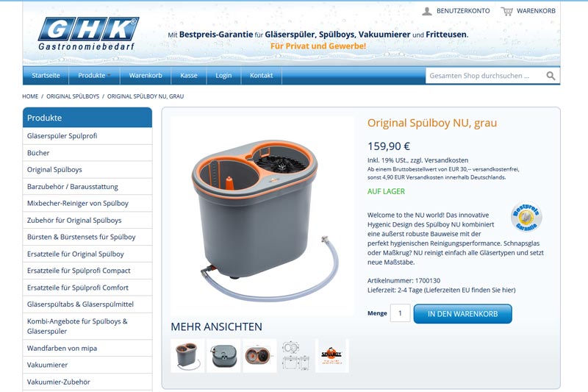Viewport: 588px width, 392px height.
Task: Select first product thumbnail with hose
Action: (187, 356)
